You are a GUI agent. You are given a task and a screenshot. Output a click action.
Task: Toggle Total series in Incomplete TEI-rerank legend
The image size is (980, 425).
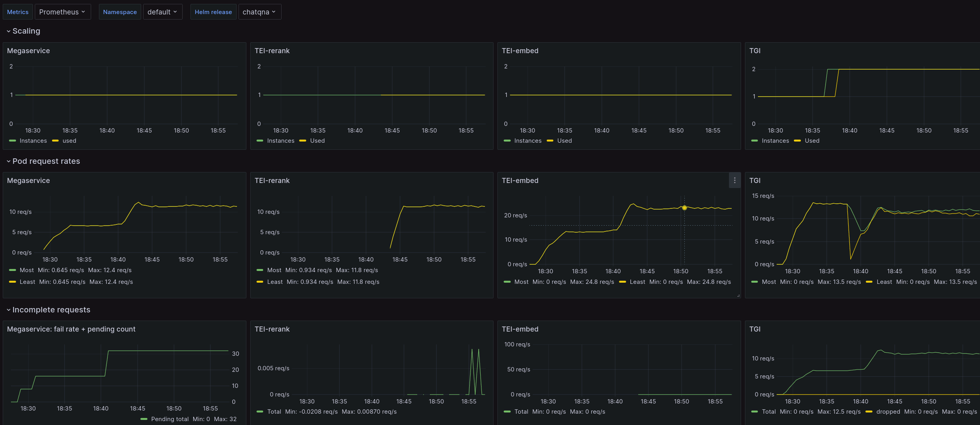click(x=274, y=412)
